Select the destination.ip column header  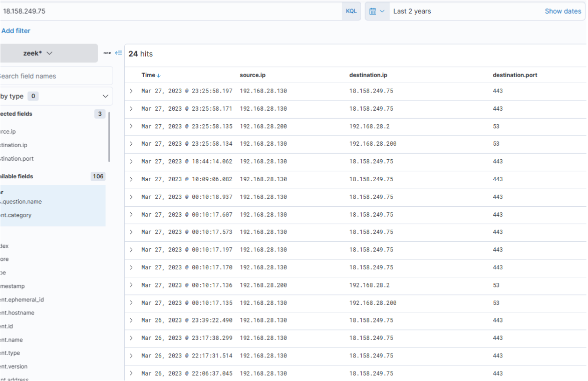pos(368,75)
